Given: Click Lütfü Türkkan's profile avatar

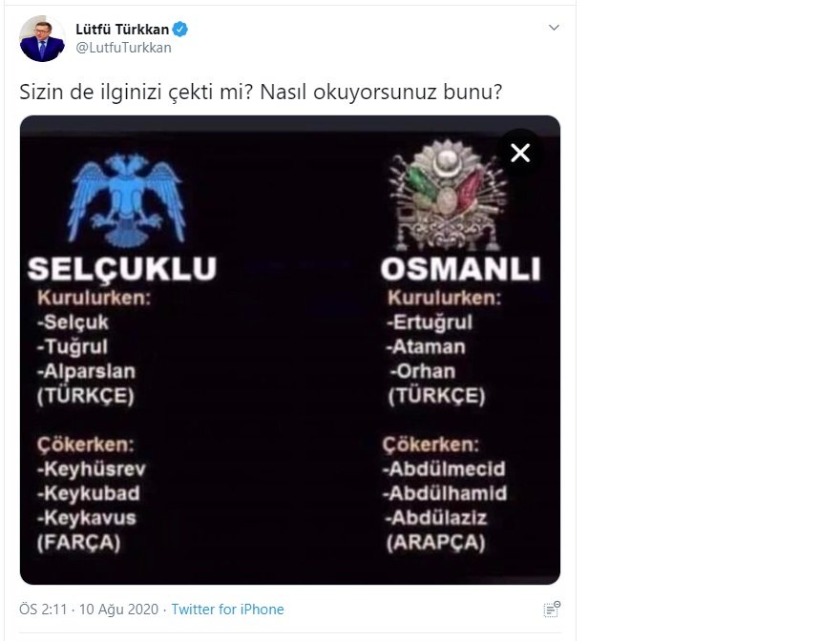Looking at the screenshot, I should 42,38.
